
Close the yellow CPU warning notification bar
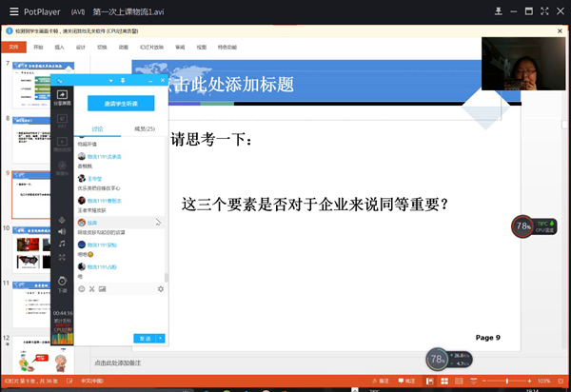(560, 31)
